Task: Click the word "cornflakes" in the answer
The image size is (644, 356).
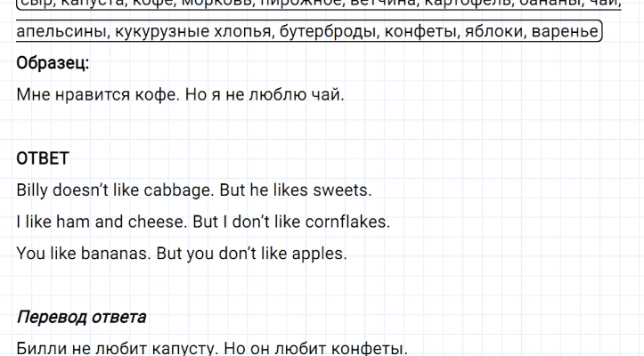Action: pyautogui.click(x=345, y=222)
